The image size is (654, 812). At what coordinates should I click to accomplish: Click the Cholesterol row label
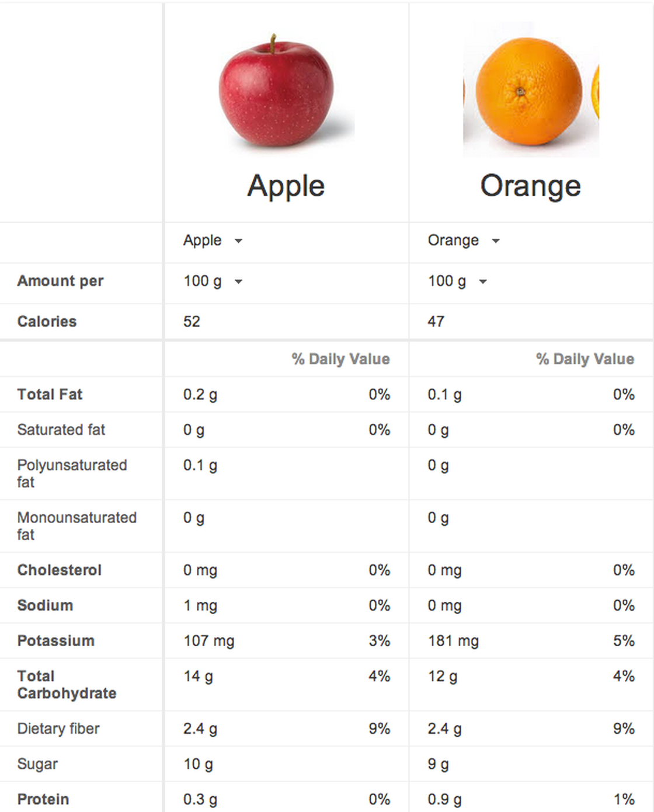[59, 570]
